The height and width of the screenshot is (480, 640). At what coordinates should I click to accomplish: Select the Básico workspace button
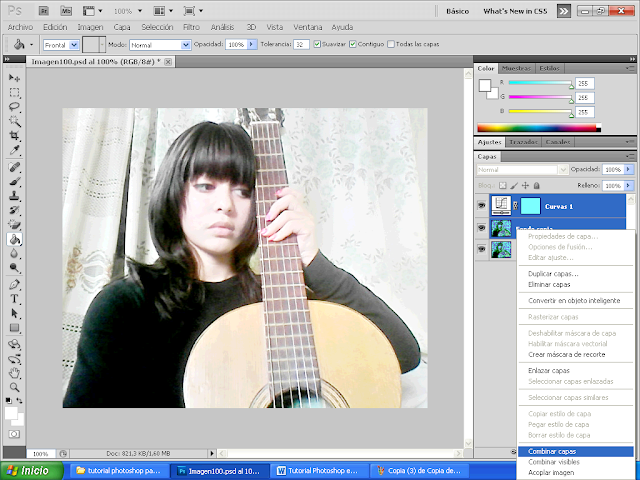coord(457,11)
